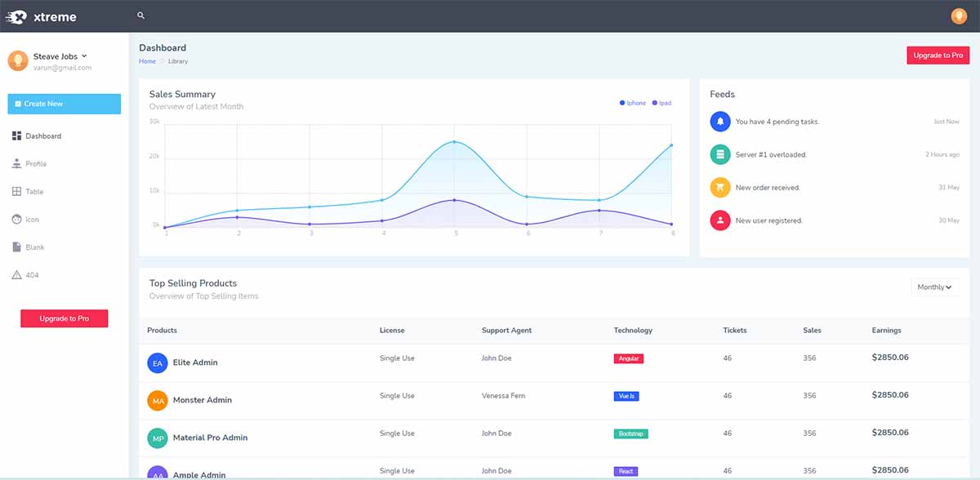Viewport: 980px width, 480px height.
Task: Click Elite Admin's $2850.06 earnings
Action: coord(890,358)
